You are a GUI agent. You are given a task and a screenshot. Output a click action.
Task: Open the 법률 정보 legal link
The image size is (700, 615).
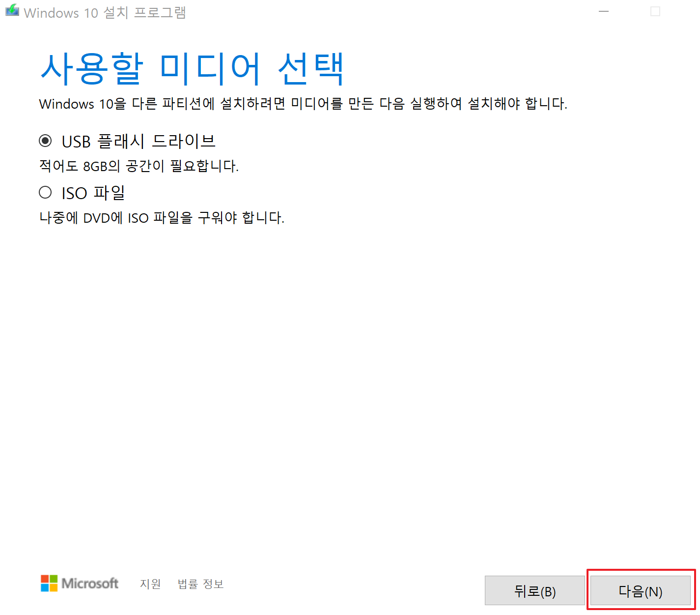[200, 584]
